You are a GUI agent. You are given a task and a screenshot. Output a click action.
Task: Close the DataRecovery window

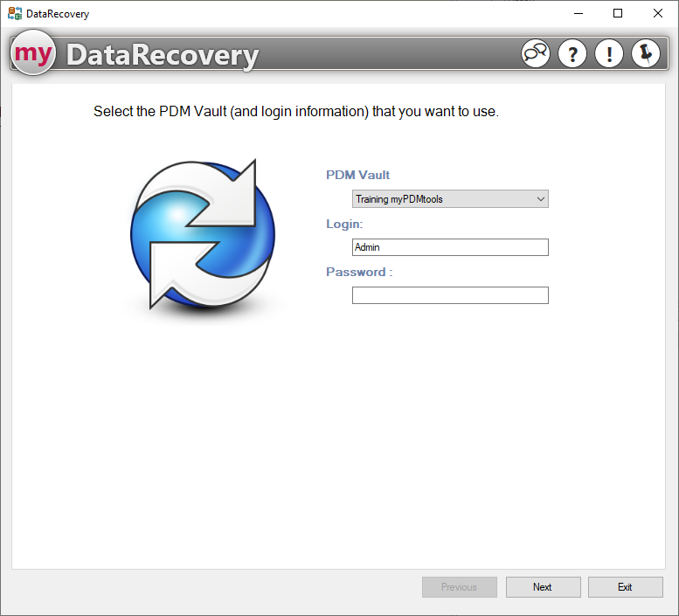coord(657,14)
